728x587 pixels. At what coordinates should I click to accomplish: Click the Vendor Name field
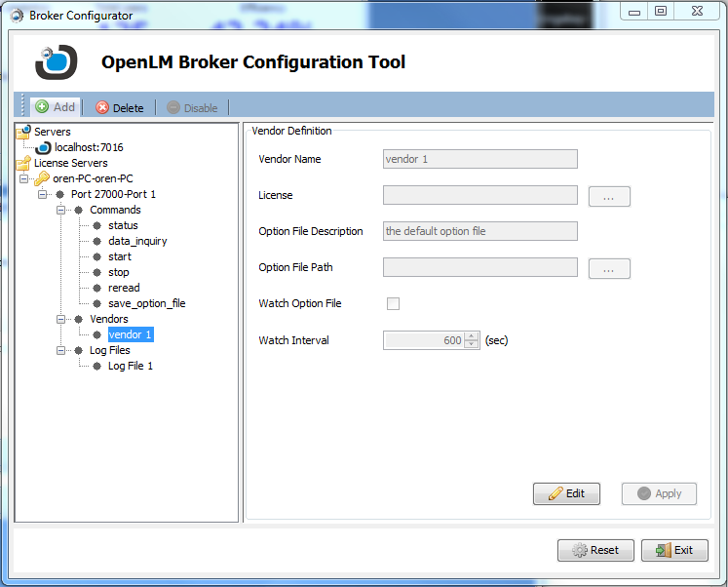[480, 159]
